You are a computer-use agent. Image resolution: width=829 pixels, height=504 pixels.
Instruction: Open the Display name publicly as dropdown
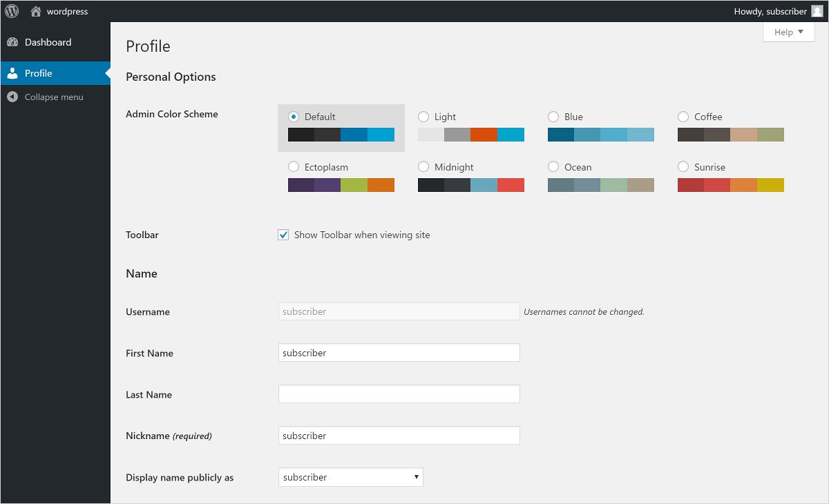tap(350, 477)
